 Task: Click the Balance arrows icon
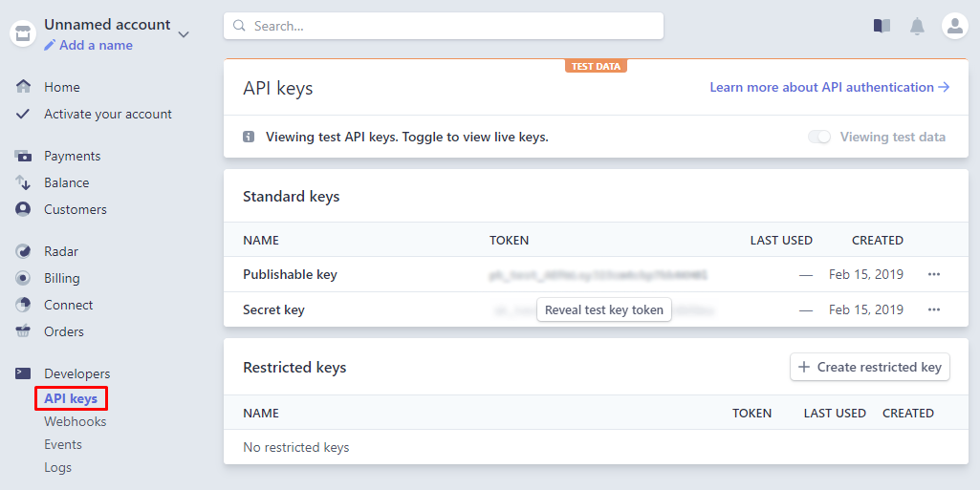(x=24, y=182)
